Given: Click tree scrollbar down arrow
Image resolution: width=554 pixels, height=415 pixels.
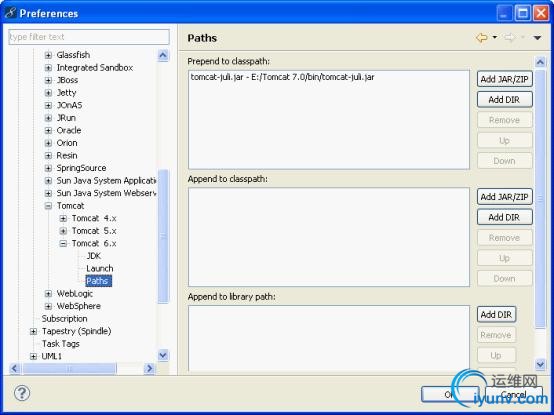Looking at the screenshot, I should 163,355.
